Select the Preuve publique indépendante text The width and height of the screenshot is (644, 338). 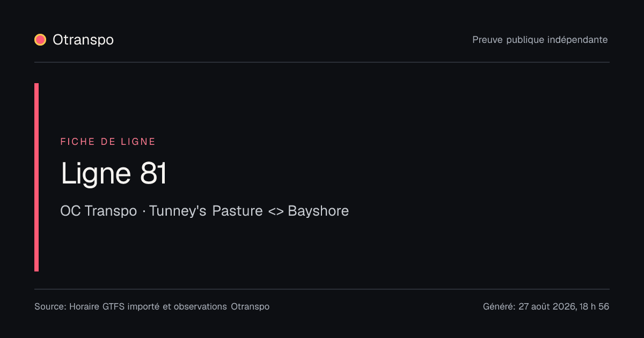(x=540, y=40)
